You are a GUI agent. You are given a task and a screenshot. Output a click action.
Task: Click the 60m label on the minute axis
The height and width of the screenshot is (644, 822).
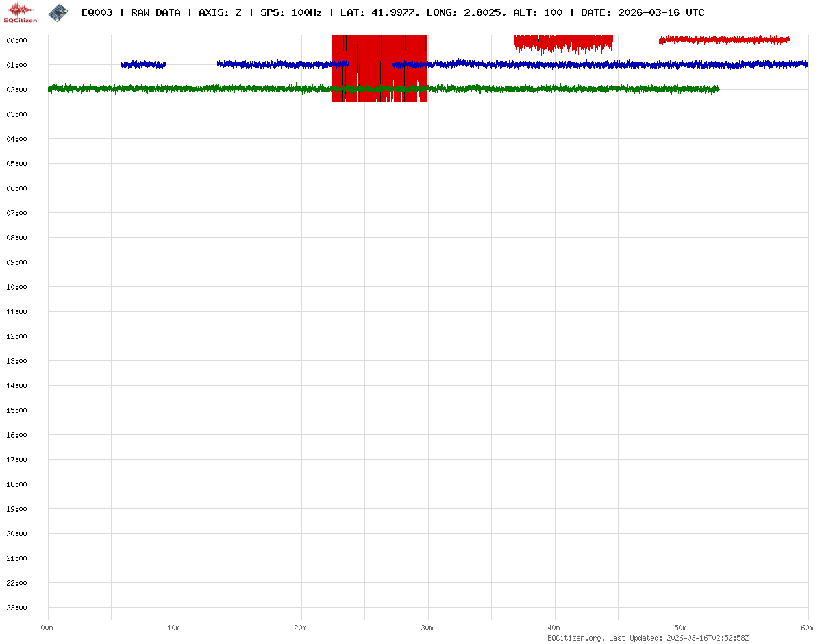point(808,628)
